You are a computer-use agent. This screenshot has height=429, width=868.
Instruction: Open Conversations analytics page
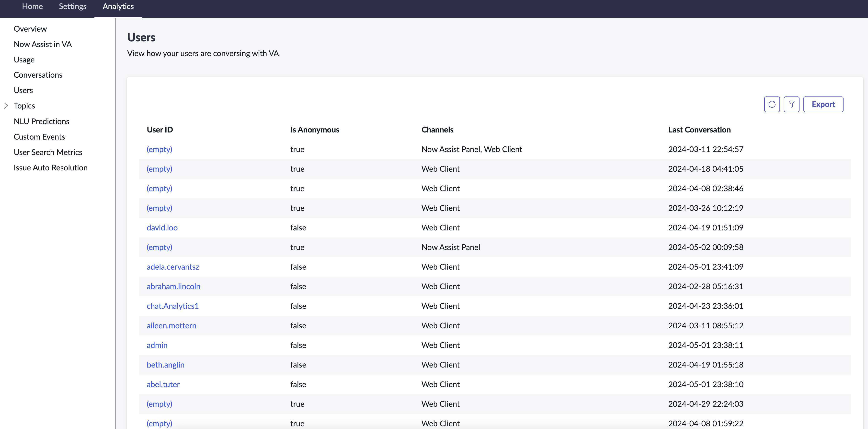coord(38,75)
